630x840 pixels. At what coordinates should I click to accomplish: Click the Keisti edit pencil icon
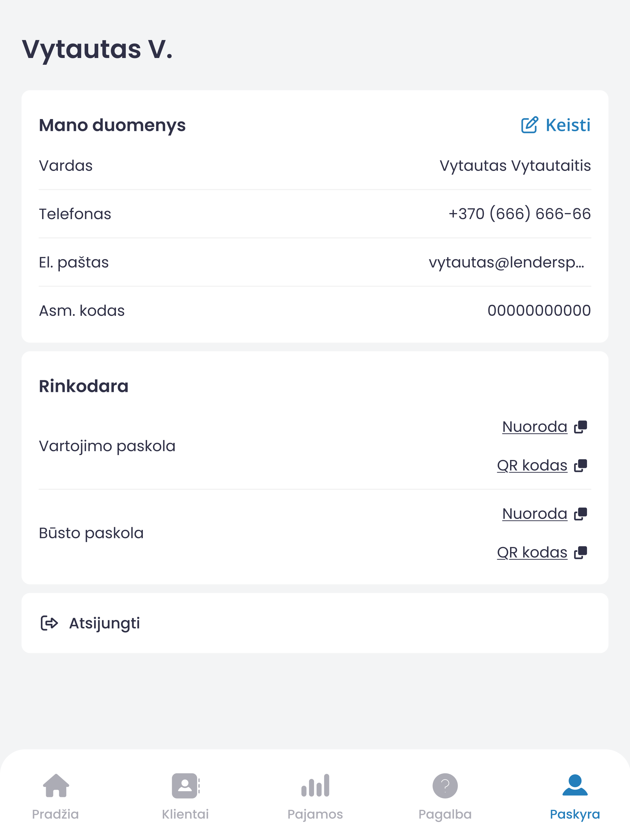(x=529, y=125)
